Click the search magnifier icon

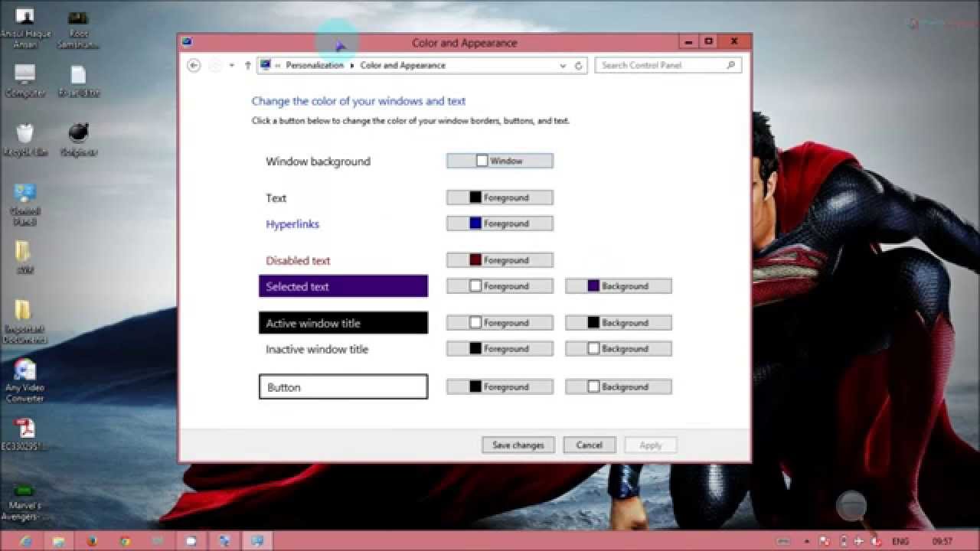click(731, 66)
